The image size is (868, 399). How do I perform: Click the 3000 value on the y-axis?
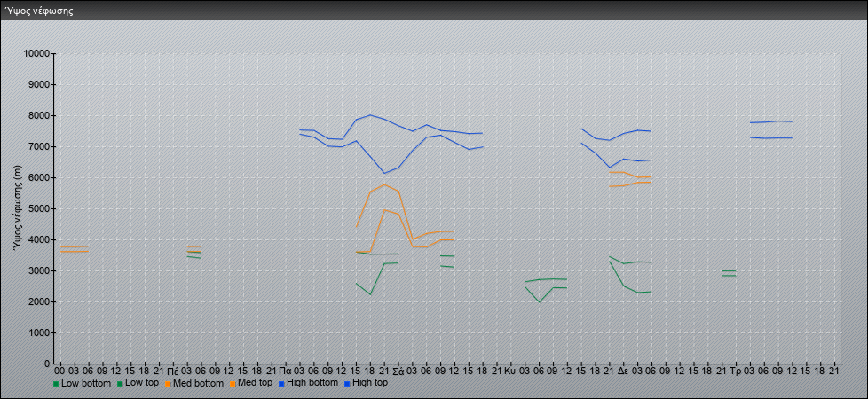click(39, 270)
